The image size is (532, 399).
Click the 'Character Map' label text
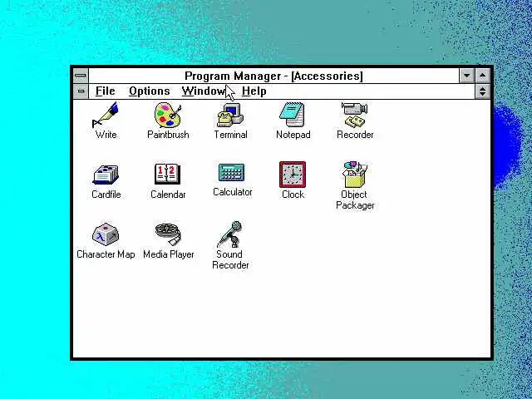coord(106,254)
